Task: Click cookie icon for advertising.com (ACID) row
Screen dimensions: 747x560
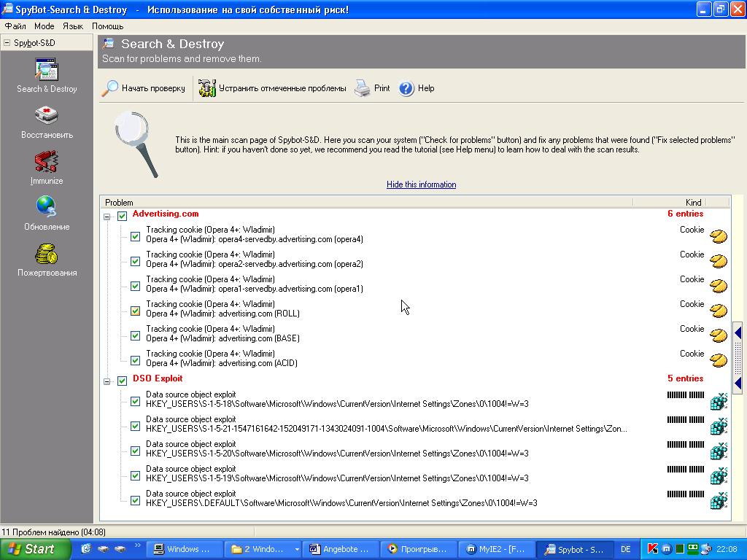Action: pyautogui.click(x=719, y=360)
